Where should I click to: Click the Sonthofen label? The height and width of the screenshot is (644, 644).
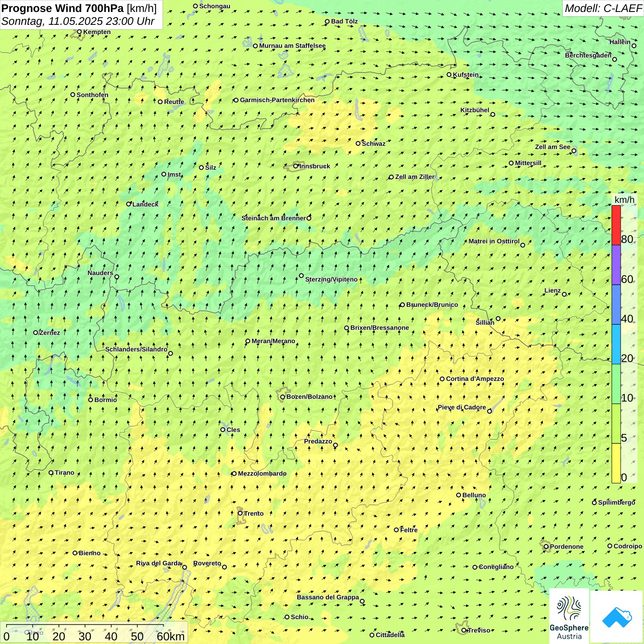click(92, 95)
